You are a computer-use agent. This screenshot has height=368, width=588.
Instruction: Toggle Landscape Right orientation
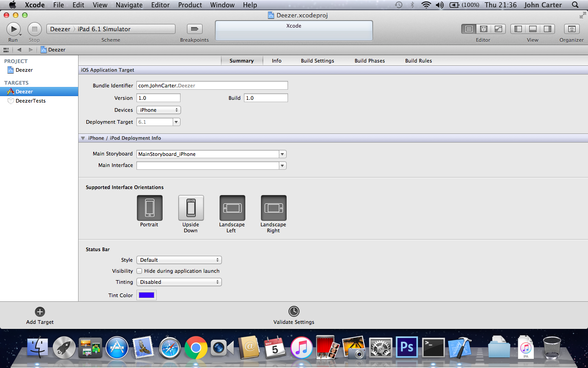tap(273, 208)
